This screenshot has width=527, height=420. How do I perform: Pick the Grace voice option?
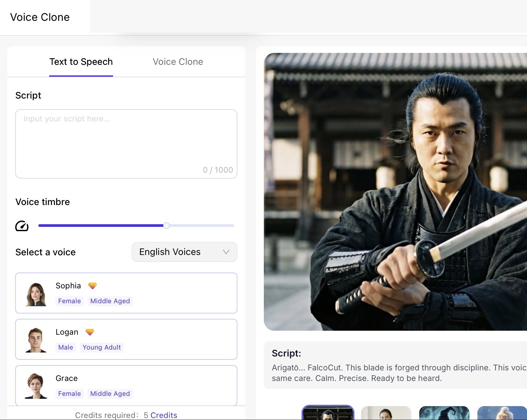tap(165, 385)
